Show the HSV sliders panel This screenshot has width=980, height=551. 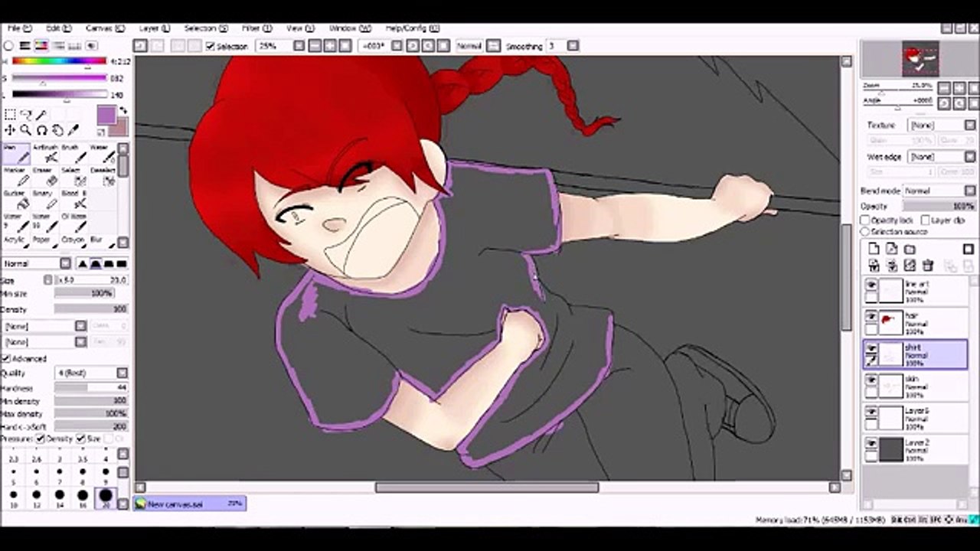point(41,46)
